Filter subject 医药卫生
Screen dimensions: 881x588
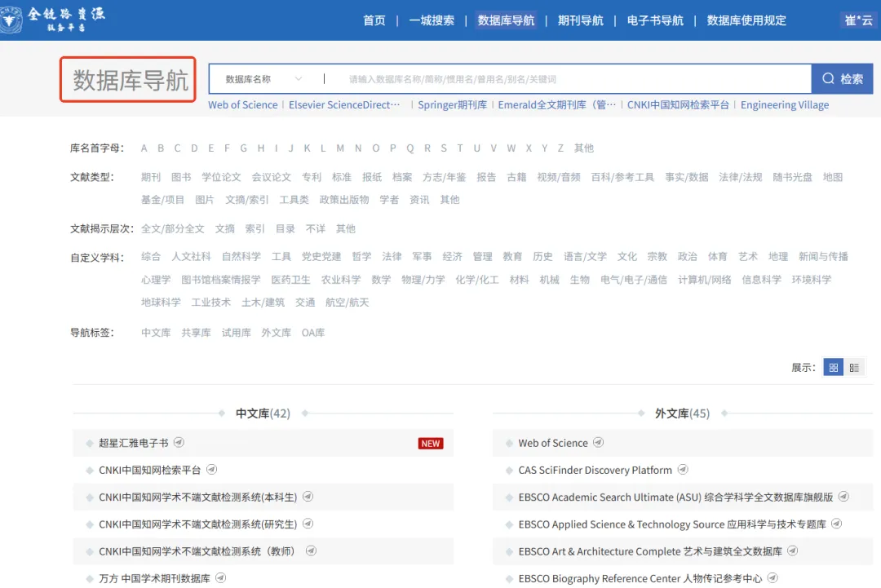point(290,280)
